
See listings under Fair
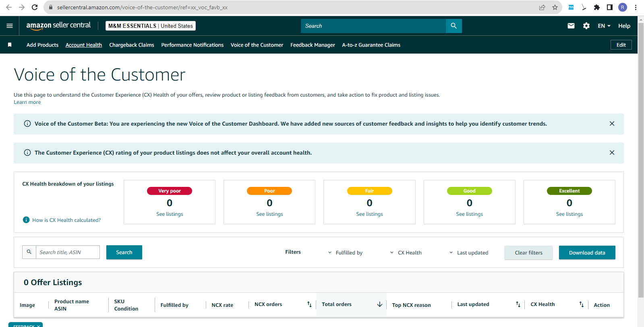[369, 214]
